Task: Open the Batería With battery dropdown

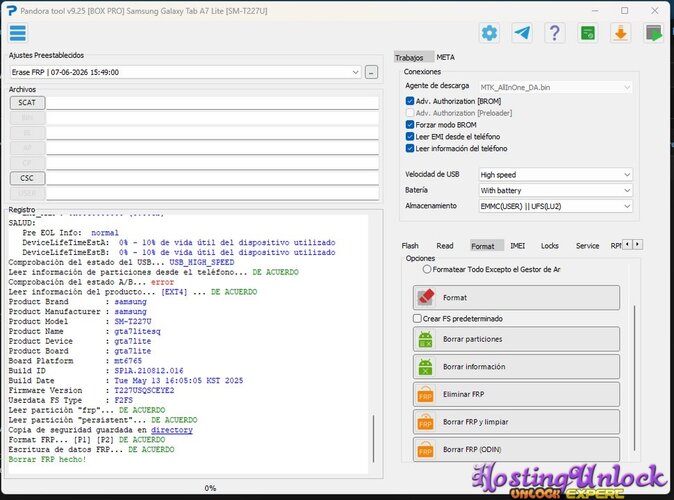Action: pyautogui.click(x=555, y=190)
